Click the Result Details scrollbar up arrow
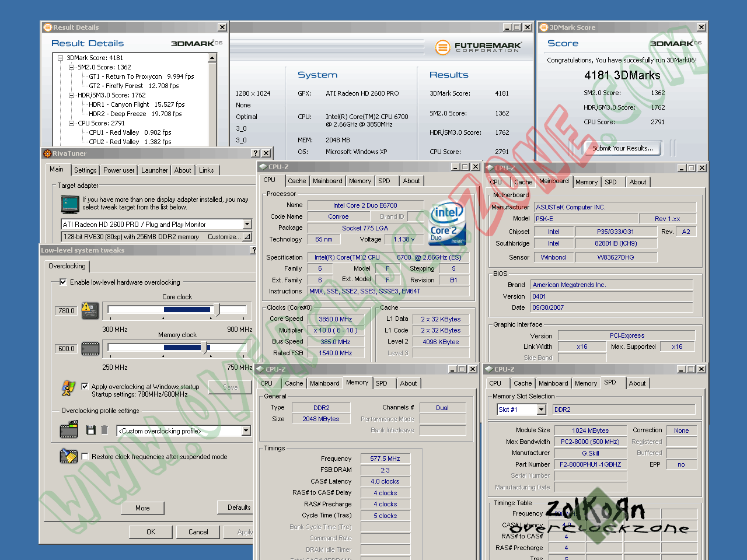This screenshot has width=747, height=560. coord(212,58)
